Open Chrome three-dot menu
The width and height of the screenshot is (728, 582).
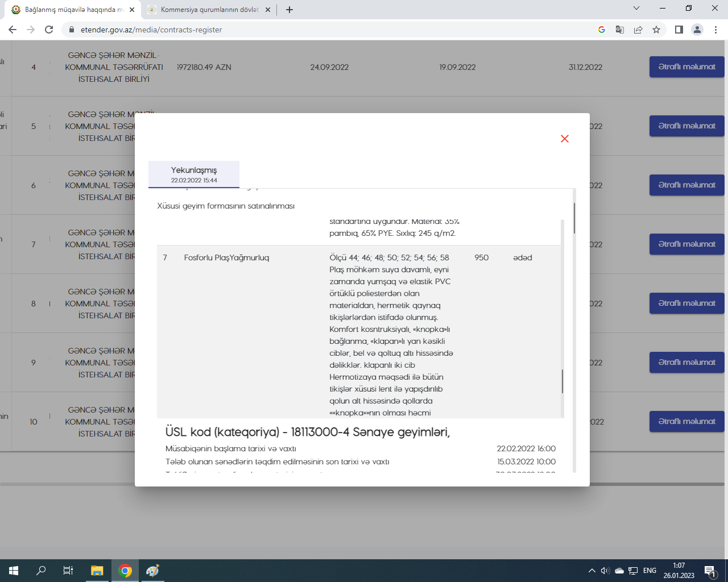point(715,30)
